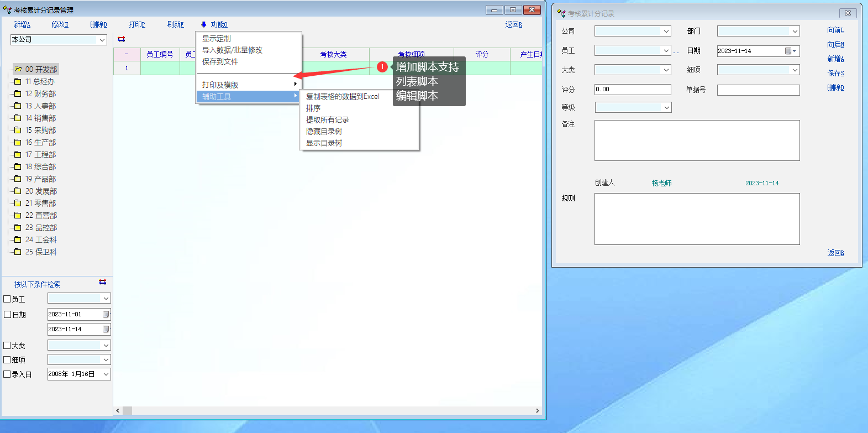The height and width of the screenshot is (433, 868).
Task: Click the red-blue swap icon above the grid
Action: point(122,39)
